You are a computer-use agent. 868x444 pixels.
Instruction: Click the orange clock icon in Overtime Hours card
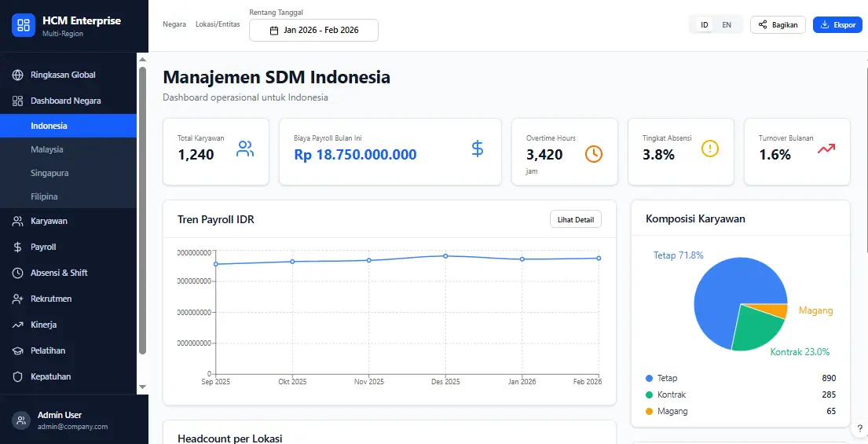pyautogui.click(x=594, y=154)
